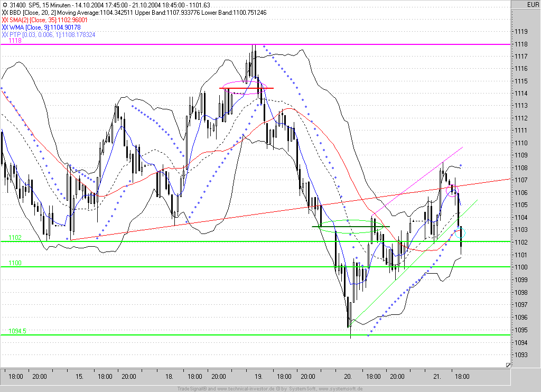Click the PTP [0.03, 0.006, 1] indicator label

tap(52, 35)
